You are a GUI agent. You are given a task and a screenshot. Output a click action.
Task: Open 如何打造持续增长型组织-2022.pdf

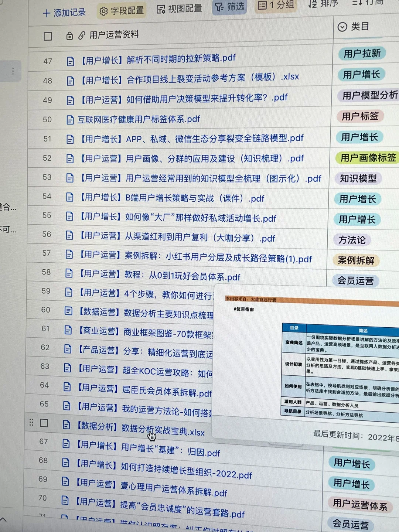164,470
